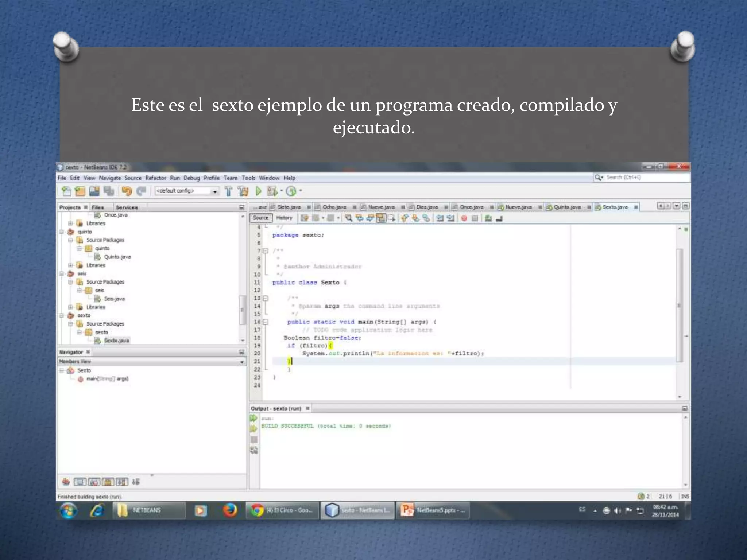The image size is (747, 560).
Task: Toggle Show Fields filter in Navigator
Action: 80,482
